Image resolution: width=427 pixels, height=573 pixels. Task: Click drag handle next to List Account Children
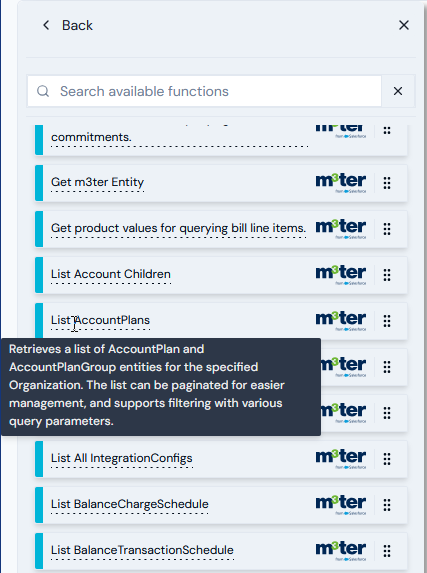tap(387, 275)
